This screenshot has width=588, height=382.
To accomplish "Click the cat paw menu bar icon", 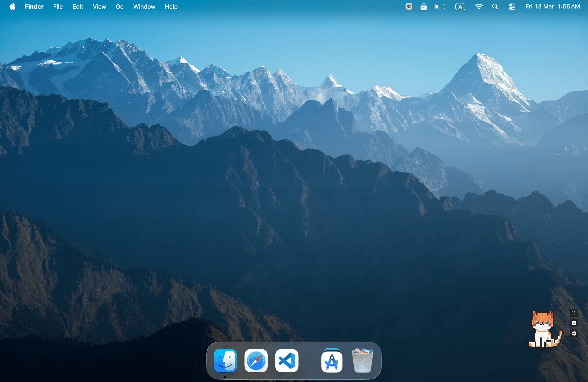I will 409,7.
